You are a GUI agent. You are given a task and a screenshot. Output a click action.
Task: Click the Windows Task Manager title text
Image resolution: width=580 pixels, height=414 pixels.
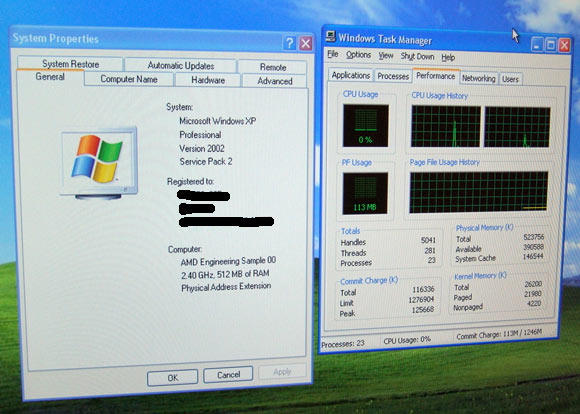[385, 39]
